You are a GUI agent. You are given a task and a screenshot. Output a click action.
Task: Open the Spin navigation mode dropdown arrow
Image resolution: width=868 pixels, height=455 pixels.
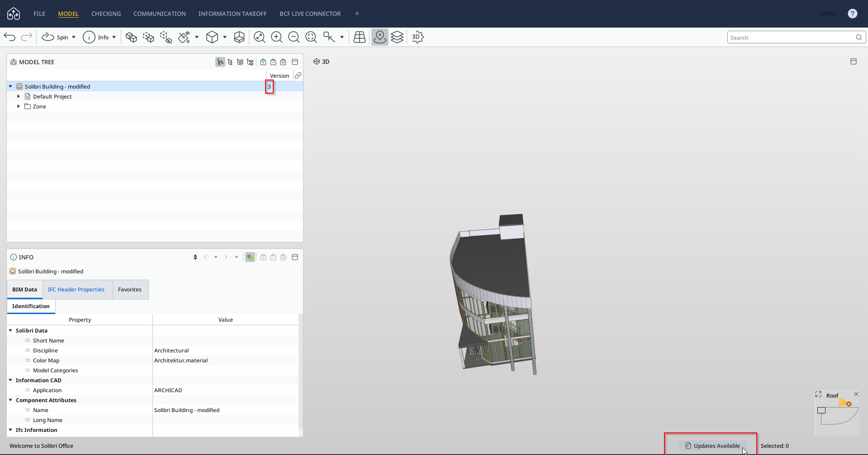click(74, 37)
